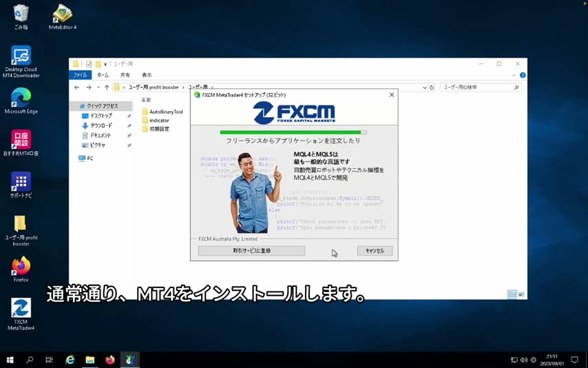
Task: Select the MT4 setup taskbar icon
Action: tap(129, 360)
